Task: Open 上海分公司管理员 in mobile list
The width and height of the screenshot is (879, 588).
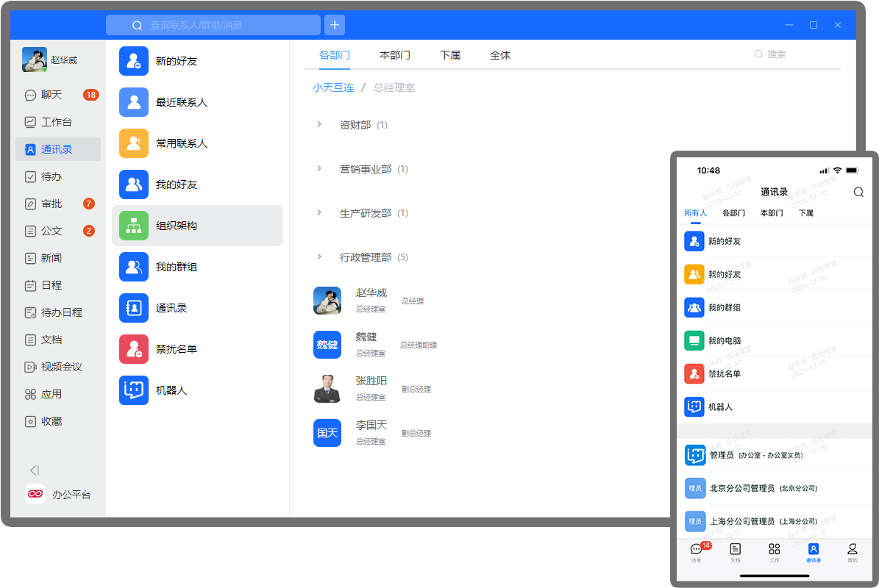Action: point(774,521)
